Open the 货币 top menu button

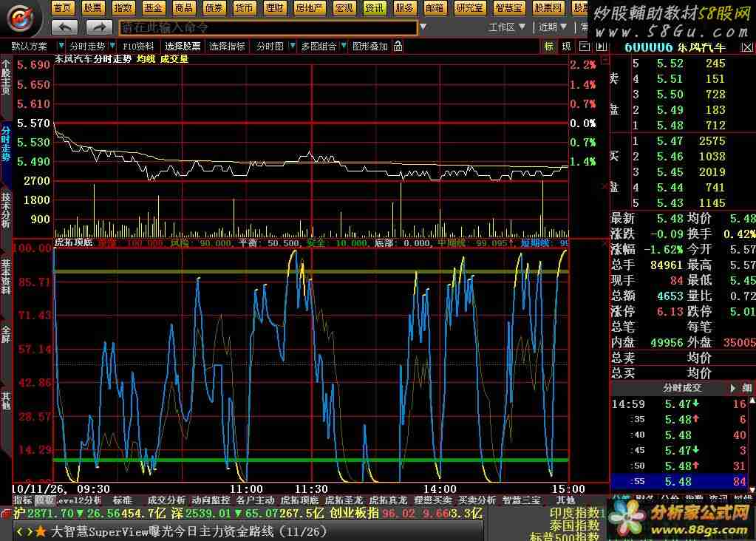click(x=244, y=7)
